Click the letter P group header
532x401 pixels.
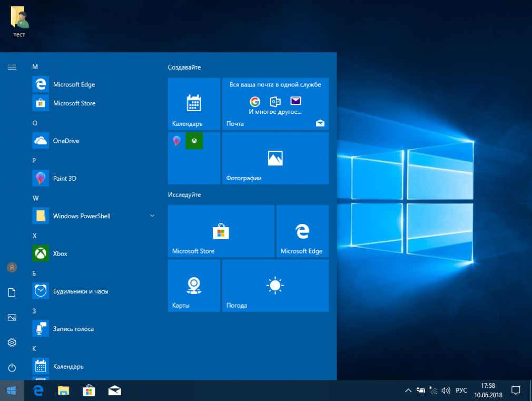(34, 161)
